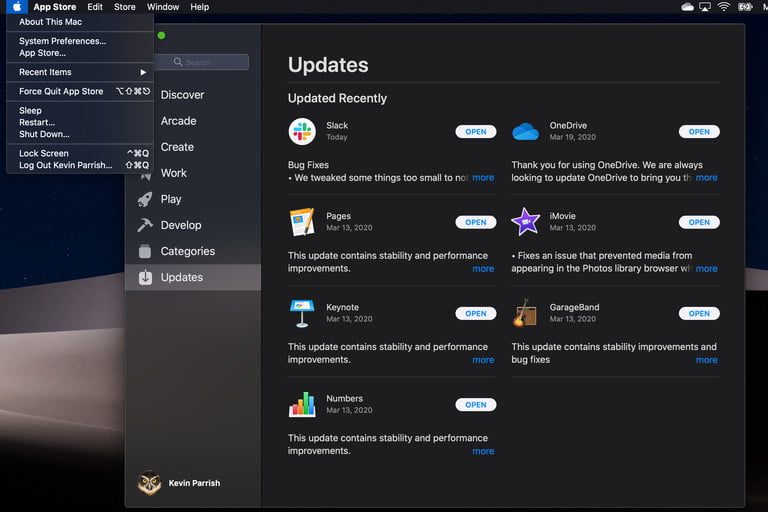This screenshot has width=768, height=512.
Task: Click the iMovie star icon
Action: pos(525,222)
